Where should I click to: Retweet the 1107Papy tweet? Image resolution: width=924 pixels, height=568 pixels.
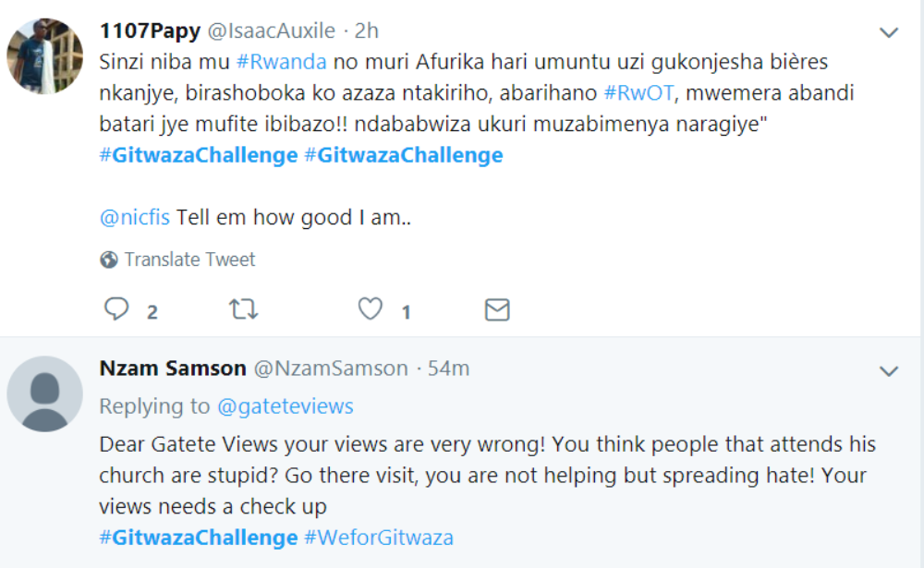point(243,308)
